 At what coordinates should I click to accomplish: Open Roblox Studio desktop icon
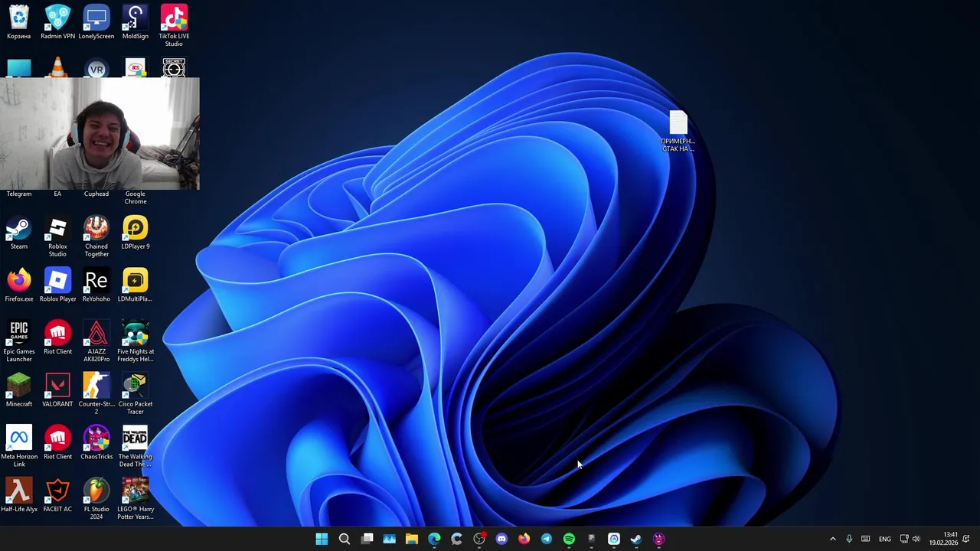point(57,237)
